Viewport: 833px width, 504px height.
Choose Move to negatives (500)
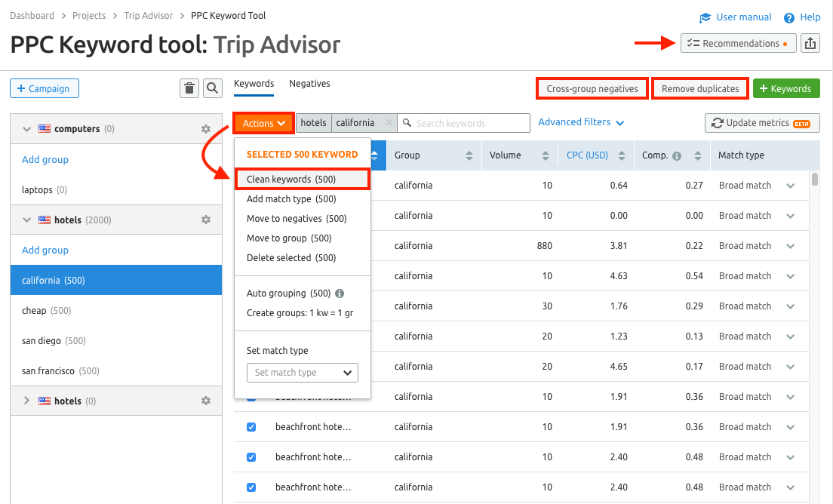click(x=297, y=219)
